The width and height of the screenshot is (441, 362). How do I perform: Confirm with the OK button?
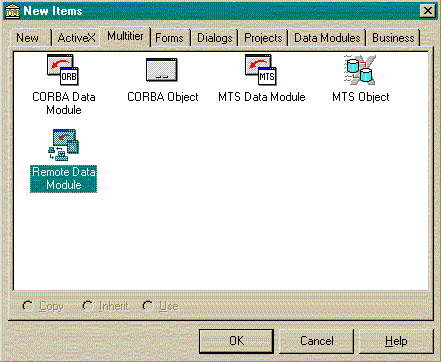coord(236,341)
